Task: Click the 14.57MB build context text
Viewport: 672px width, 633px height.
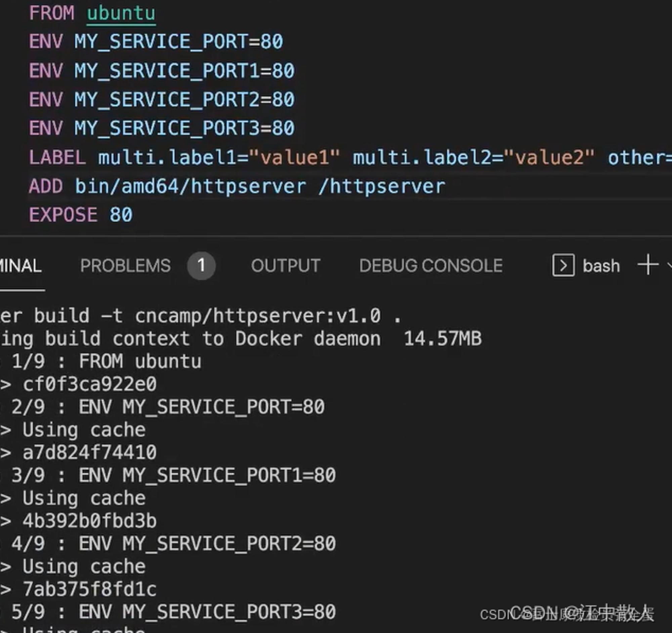Action: (x=443, y=339)
